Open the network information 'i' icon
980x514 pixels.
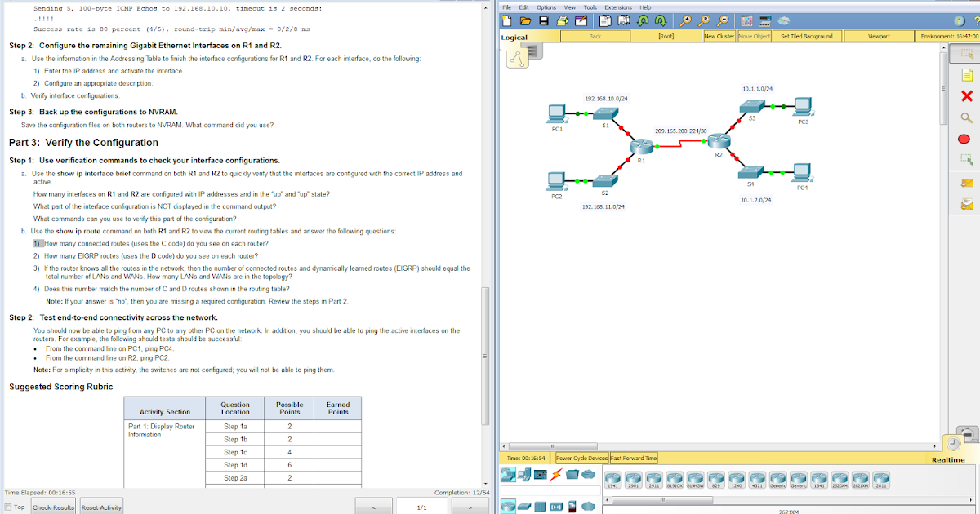click(961, 20)
